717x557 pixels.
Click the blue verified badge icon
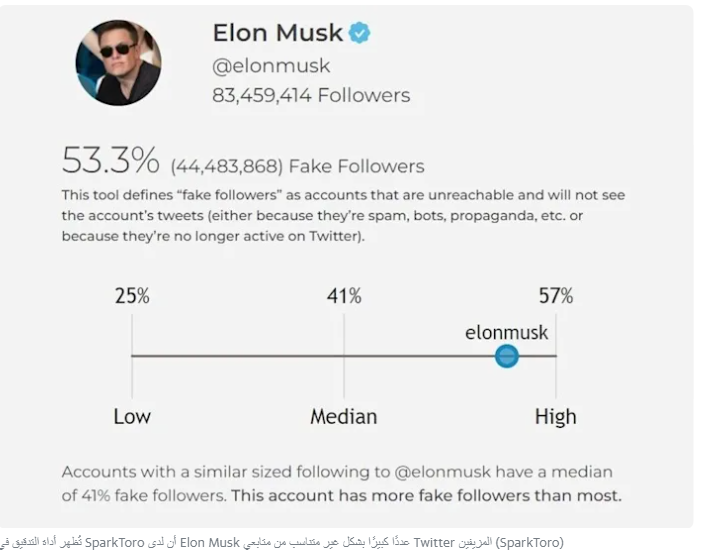tap(359, 33)
